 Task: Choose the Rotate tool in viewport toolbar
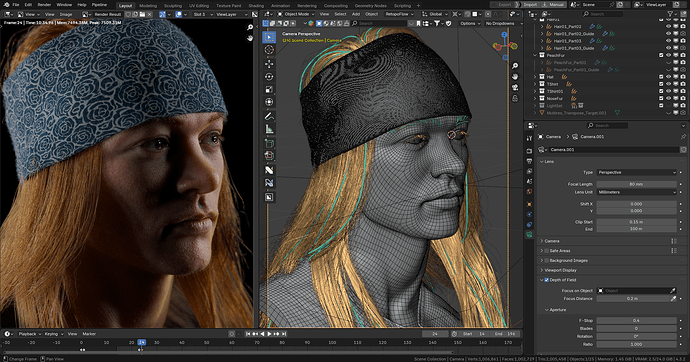click(269, 77)
